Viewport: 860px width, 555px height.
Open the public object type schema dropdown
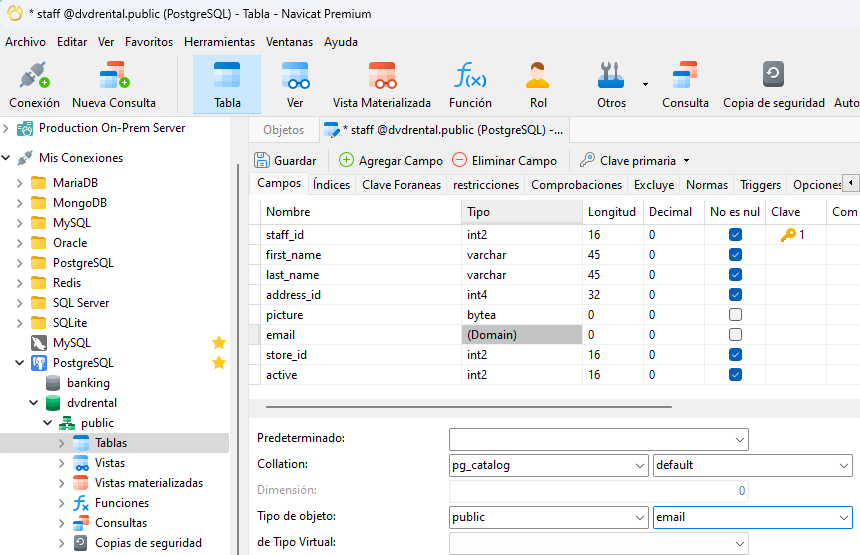pyautogui.click(x=640, y=517)
